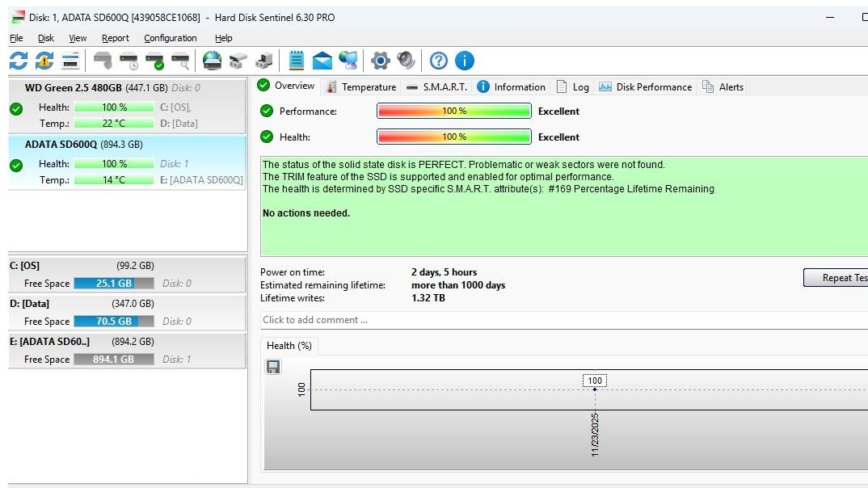
Task: Click the disk with magnifier toolbar icon
Action: 180,61
